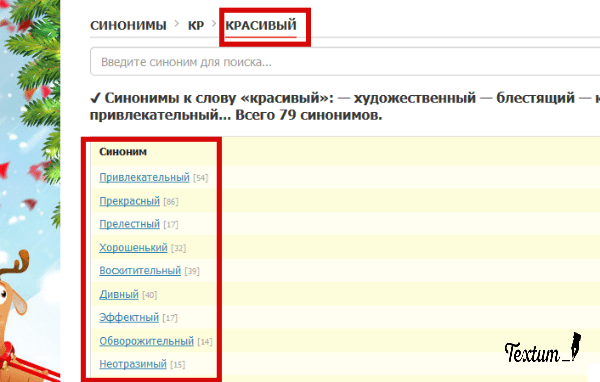Click the text 'Всего 79 синонимов'
This screenshot has height=382, width=600.
[x=308, y=115]
